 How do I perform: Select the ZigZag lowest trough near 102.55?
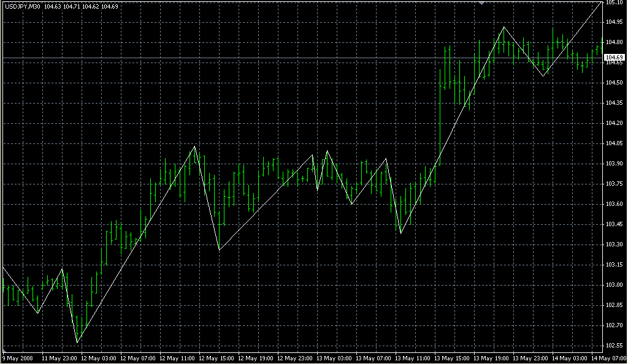click(x=77, y=343)
